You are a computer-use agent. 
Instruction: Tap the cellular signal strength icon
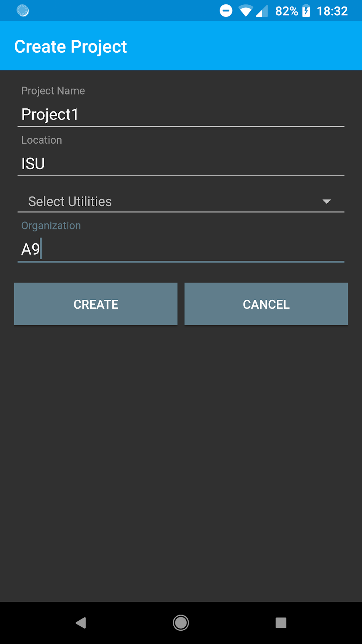[262, 11]
